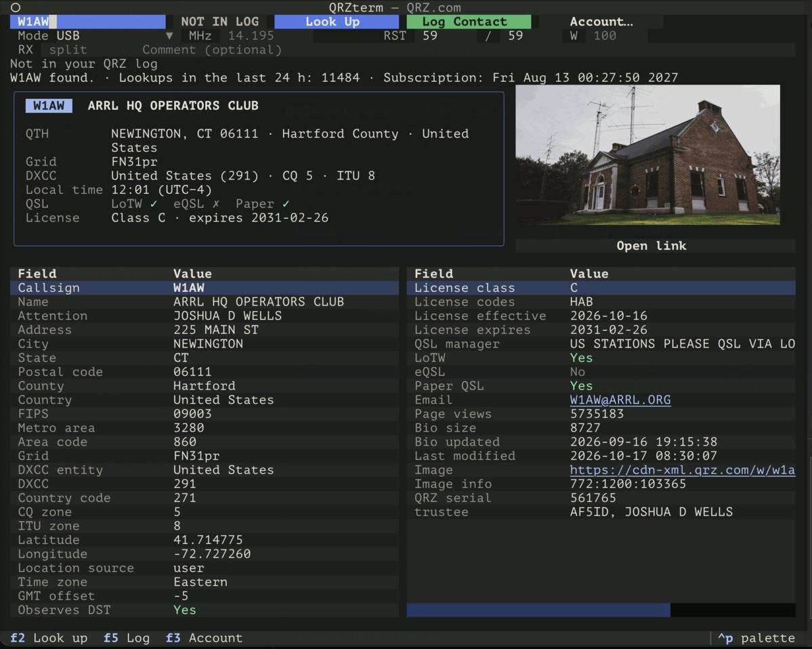Select the County row Hartford
The height and width of the screenshot is (649, 812).
(x=205, y=385)
